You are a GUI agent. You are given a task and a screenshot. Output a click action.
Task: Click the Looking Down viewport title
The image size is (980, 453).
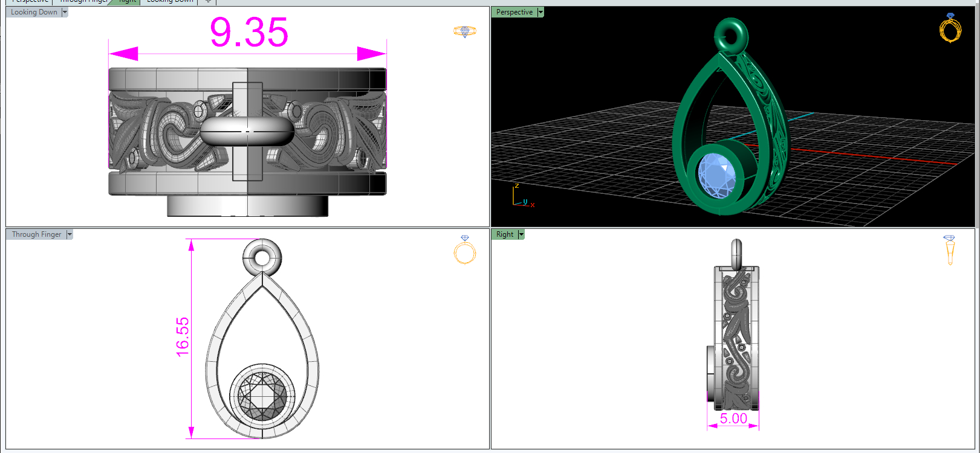(34, 12)
